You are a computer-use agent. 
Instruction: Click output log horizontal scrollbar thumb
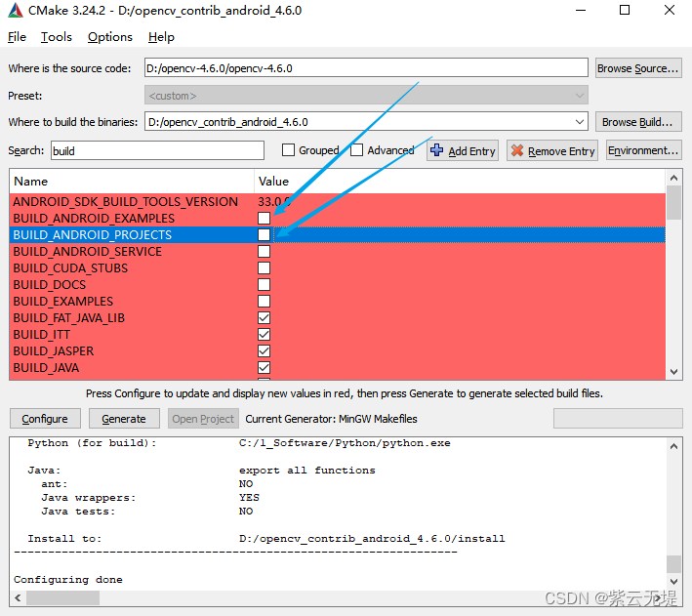[x=62, y=597]
